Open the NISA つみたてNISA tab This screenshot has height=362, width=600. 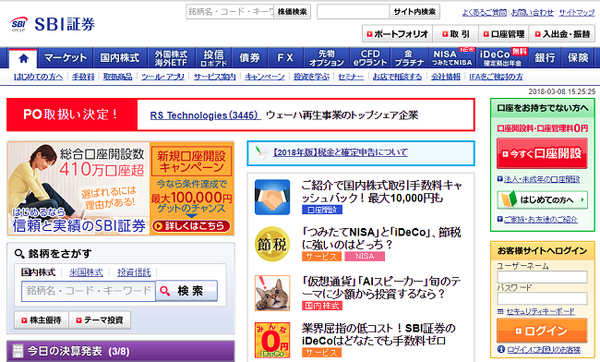pyautogui.click(x=452, y=58)
